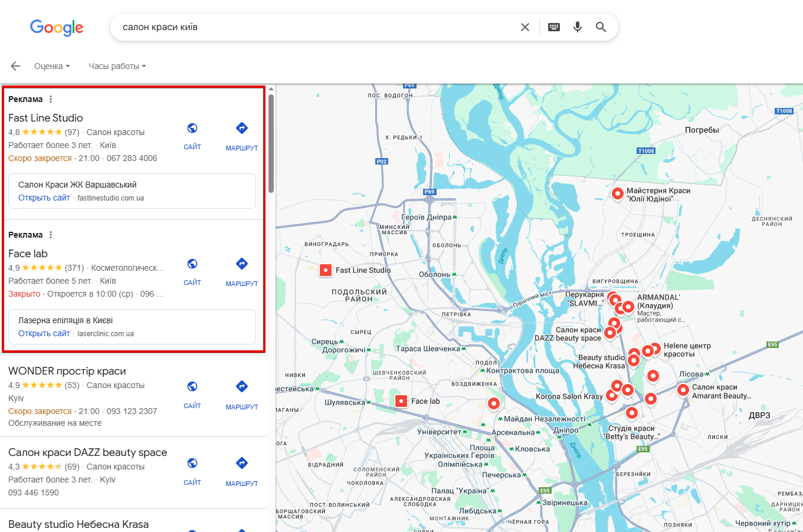Image resolution: width=803 pixels, height=532 pixels.
Task: Open the Оценка filter dropdown
Action: point(52,65)
